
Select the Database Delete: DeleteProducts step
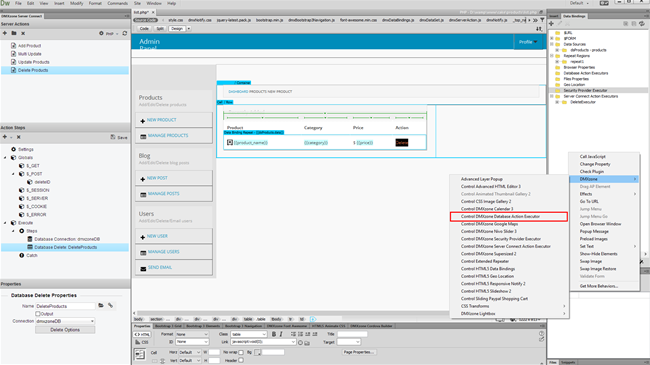point(65,247)
